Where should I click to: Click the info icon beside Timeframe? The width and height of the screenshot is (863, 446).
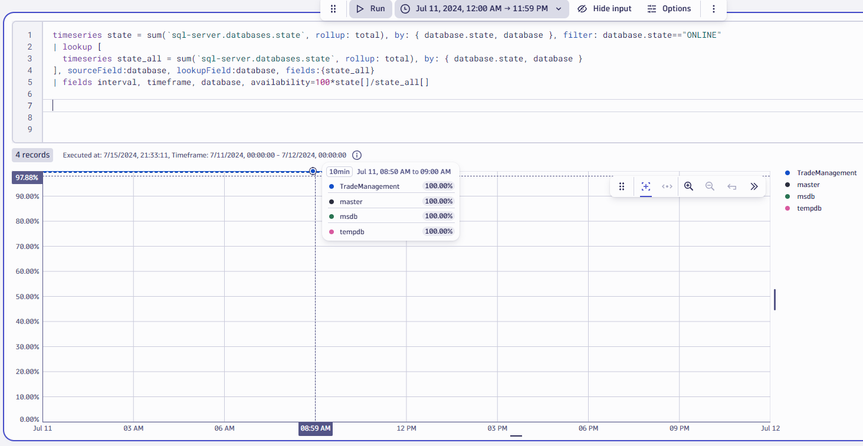click(357, 156)
